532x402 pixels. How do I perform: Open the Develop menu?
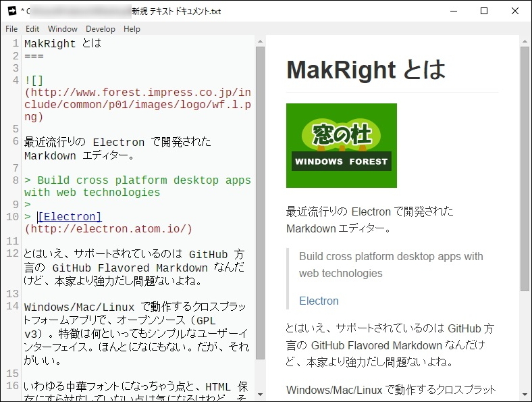101,29
